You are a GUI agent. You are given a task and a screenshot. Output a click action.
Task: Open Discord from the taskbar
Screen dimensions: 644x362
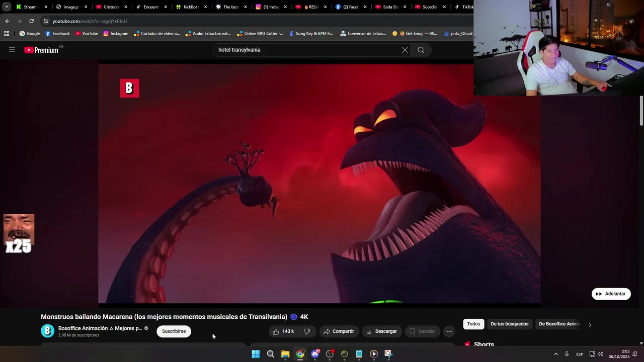(x=315, y=354)
